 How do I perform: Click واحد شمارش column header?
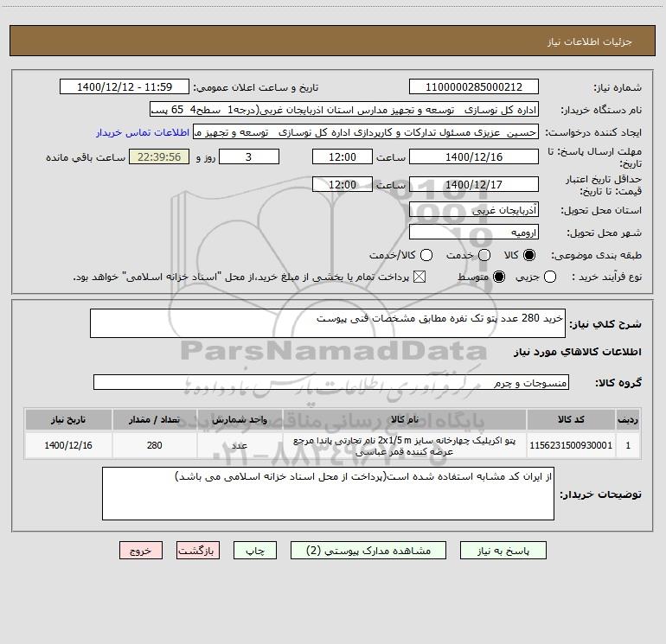pyautogui.click(x=240, y=419)
